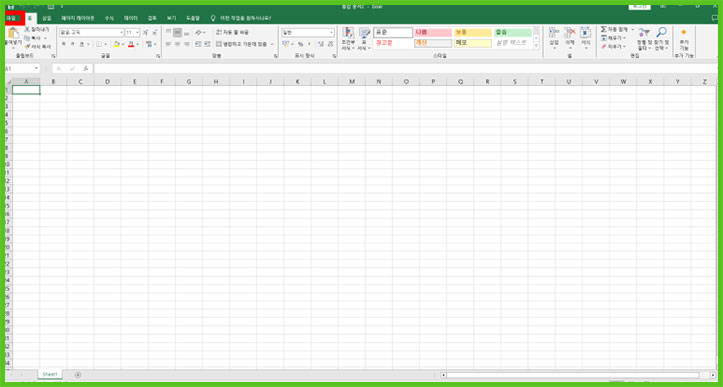Viewport: 723px width, 387px height.
Task: Open the Clear eraser dropdown
Action: tap(614, 47)
